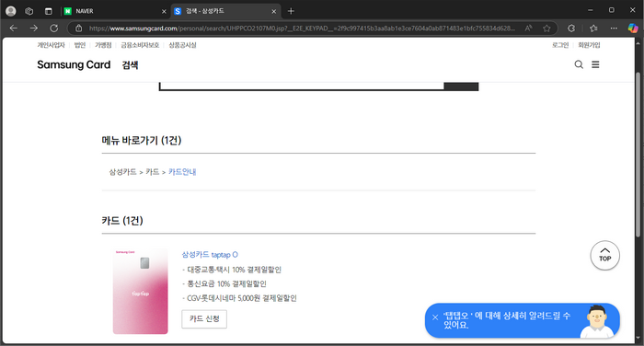
Task: Go back to the previous page
Action: click(14, 28)
